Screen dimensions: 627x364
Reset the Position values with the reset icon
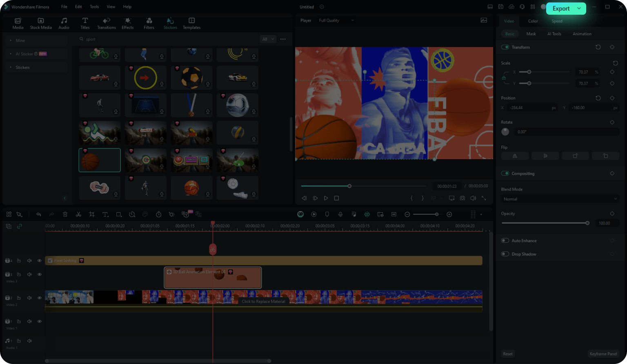click(598, 98)
